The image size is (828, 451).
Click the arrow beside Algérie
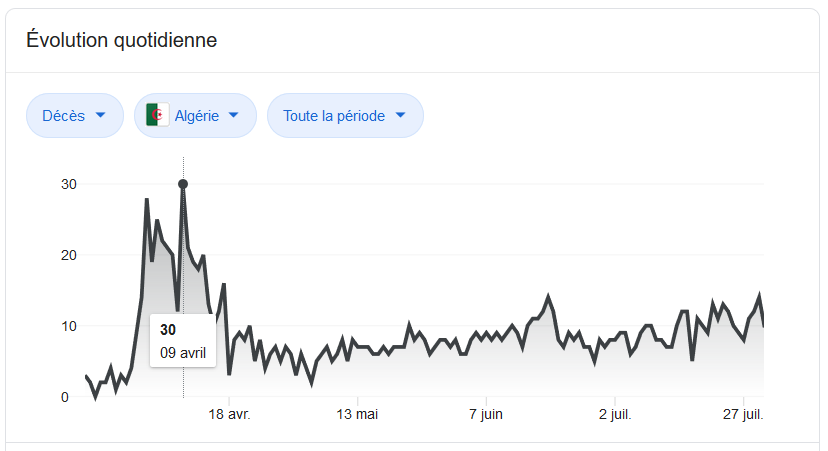pyautogui.click(x=234, y=115)
